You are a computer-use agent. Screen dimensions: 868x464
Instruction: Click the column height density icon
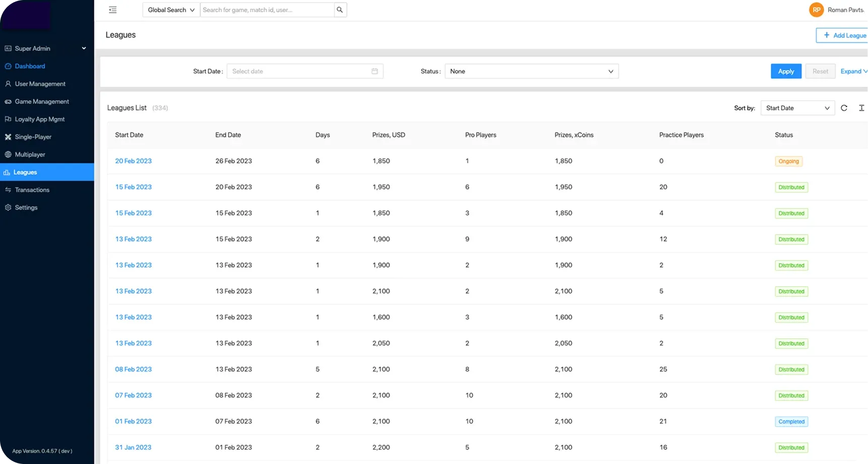(x=861, y=108)
